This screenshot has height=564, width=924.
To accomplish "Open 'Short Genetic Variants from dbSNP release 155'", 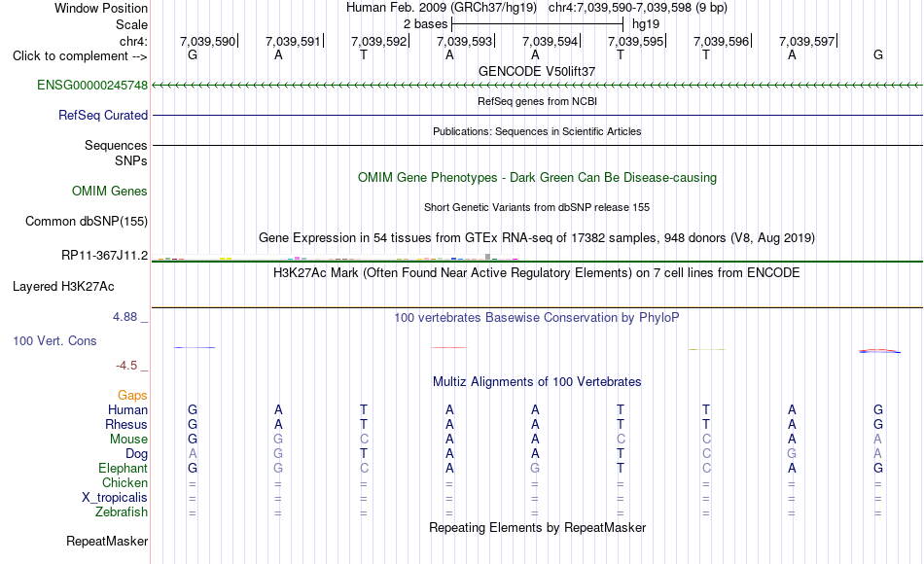I will (x=537, y=207).
